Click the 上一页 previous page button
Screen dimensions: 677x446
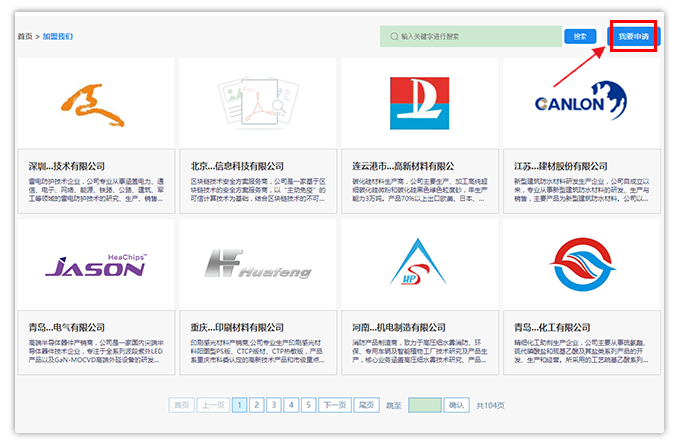coord(213,405)
